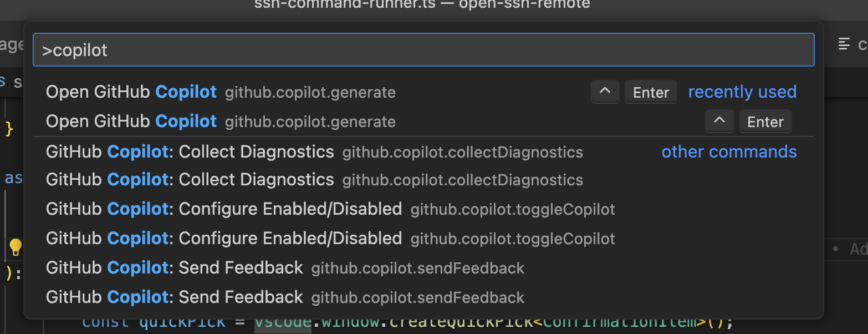Click the Enter key badge on first result
Screen dimensions: 868x334
click(651, 92)
